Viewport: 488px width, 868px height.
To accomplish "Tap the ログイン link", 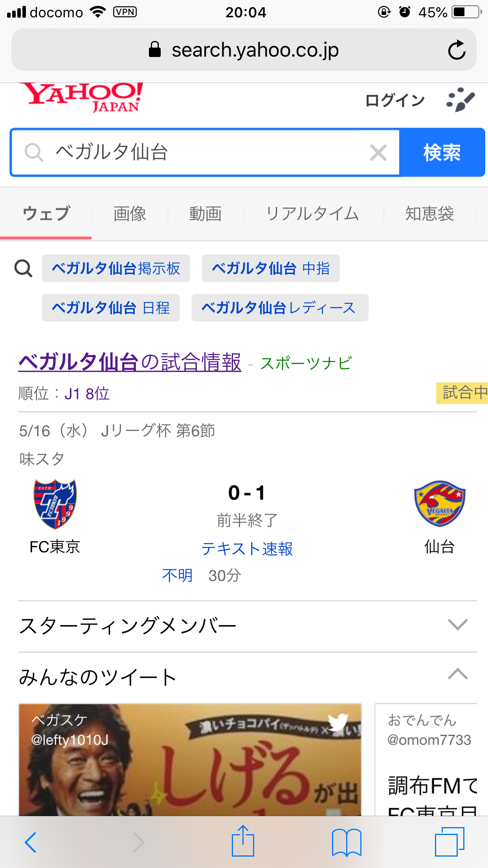I will (394, 100).
